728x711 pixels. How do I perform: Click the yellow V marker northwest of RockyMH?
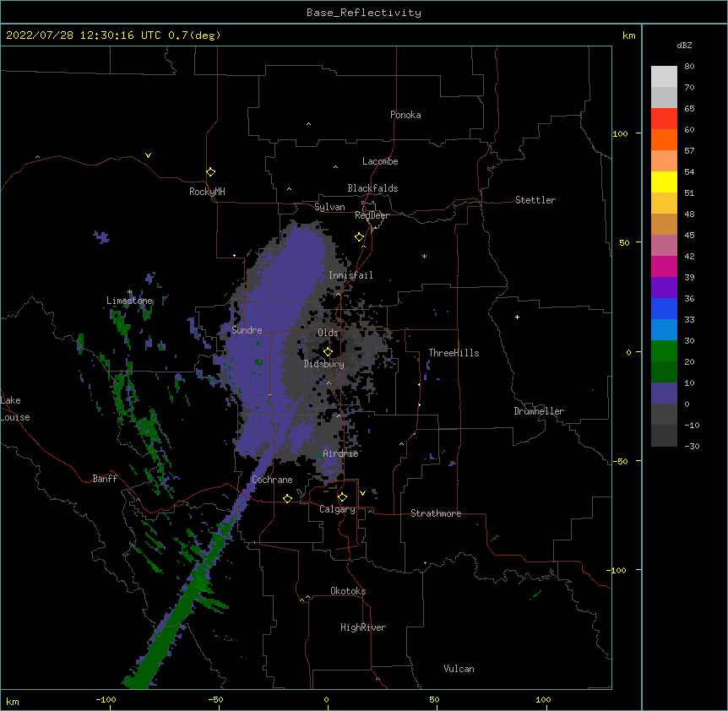click(148, 155)
